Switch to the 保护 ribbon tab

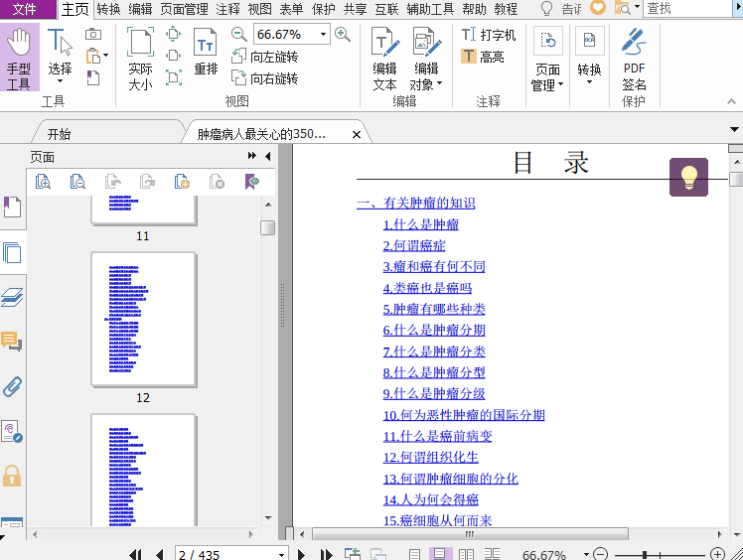click(x=324, y=9)
